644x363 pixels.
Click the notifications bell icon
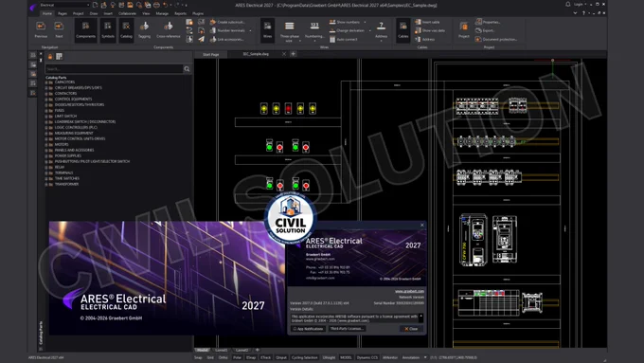[x=568, y=4]
